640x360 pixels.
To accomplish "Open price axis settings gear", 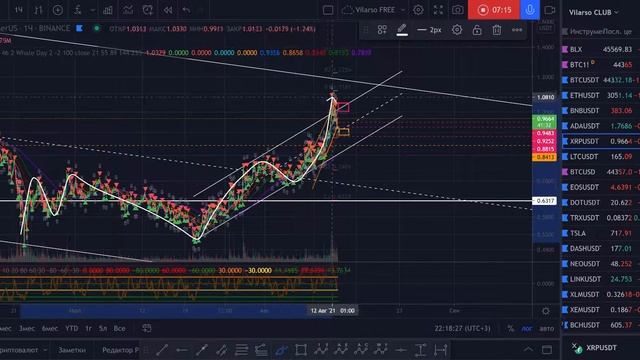I will pos(546,311).
